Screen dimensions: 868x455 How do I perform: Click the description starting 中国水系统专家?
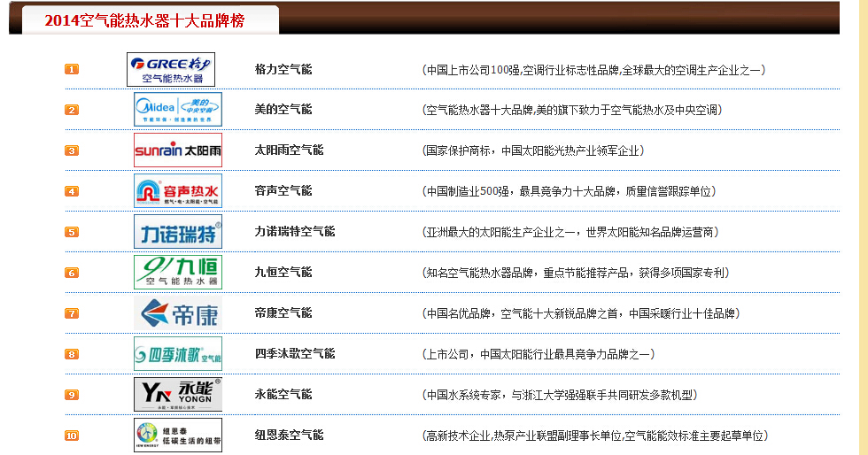pos(560,395)
